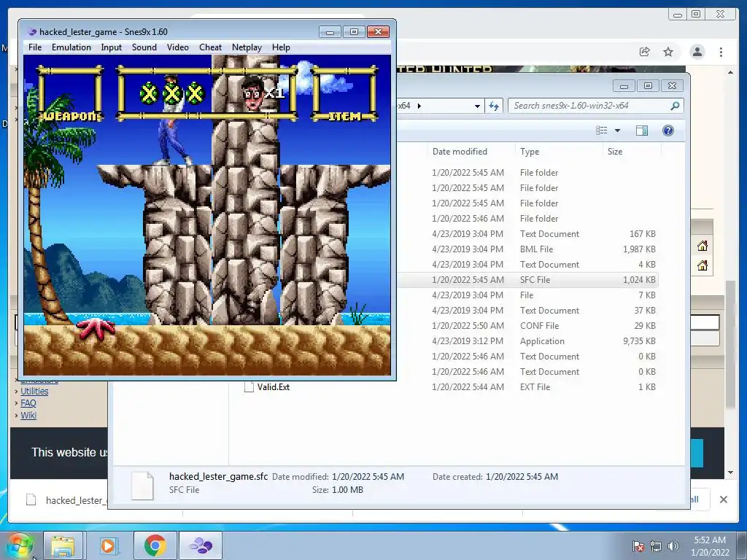The width and height of the screenshot is (747, 560).
Task: Click the upper home icon on the webpage
Action: coord(703,246)
